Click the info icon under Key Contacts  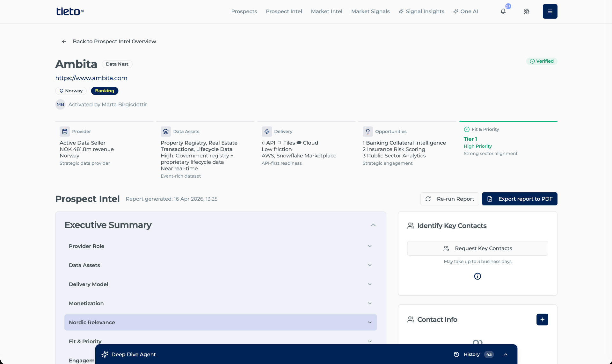point(477,276)
